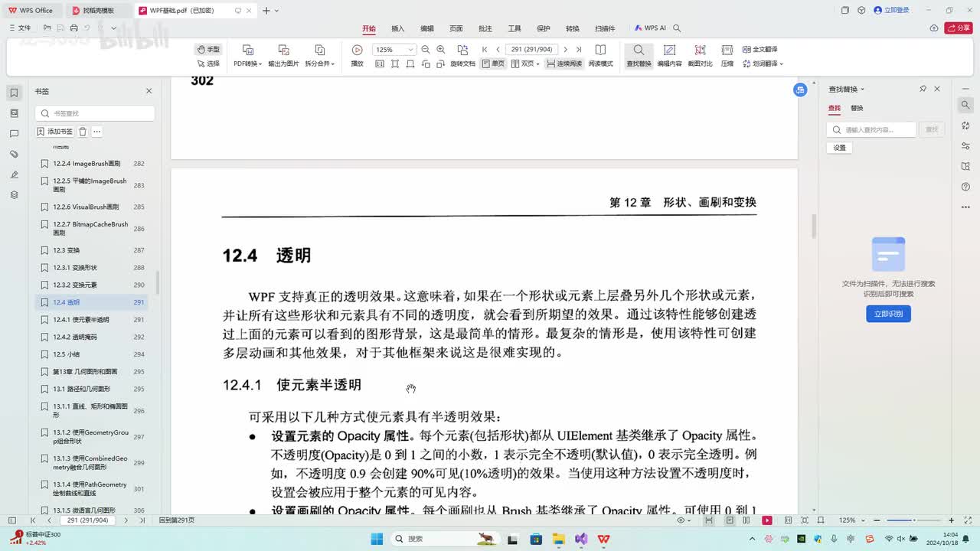Delete bookmark with trash icon
Image resolution: width=980 pixels, height=551 pixels.
click(83, 132)
